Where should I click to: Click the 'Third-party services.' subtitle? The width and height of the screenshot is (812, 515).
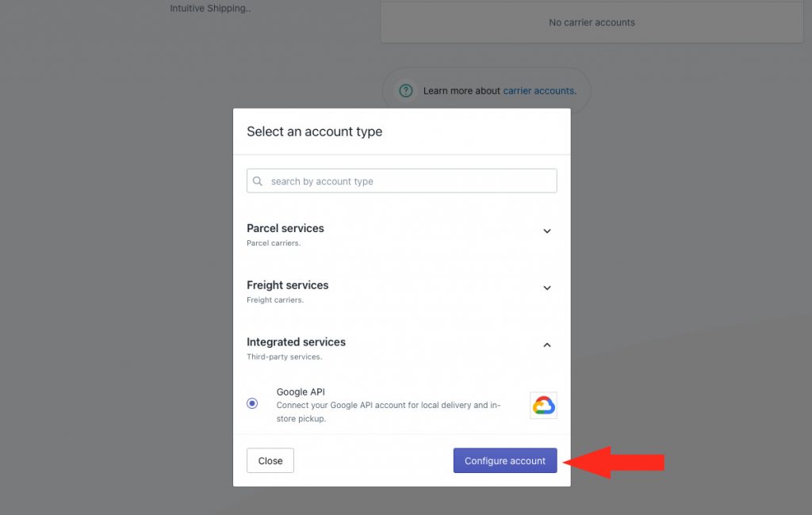(285, 357)
